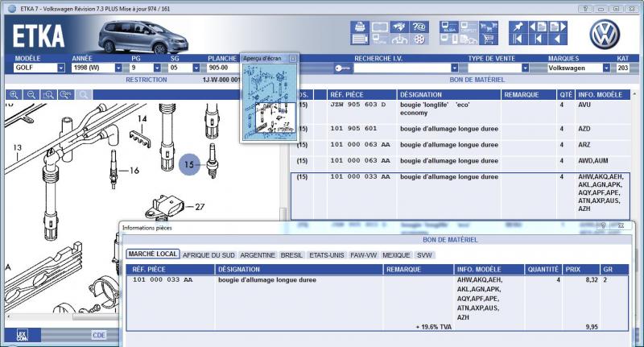Click the Volkswagen logo
This screenshot has height=347, width=644.
605,35
